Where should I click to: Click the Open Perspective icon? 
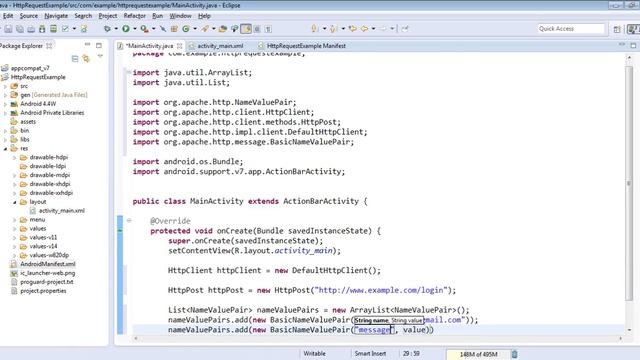(x=617, y=29)
